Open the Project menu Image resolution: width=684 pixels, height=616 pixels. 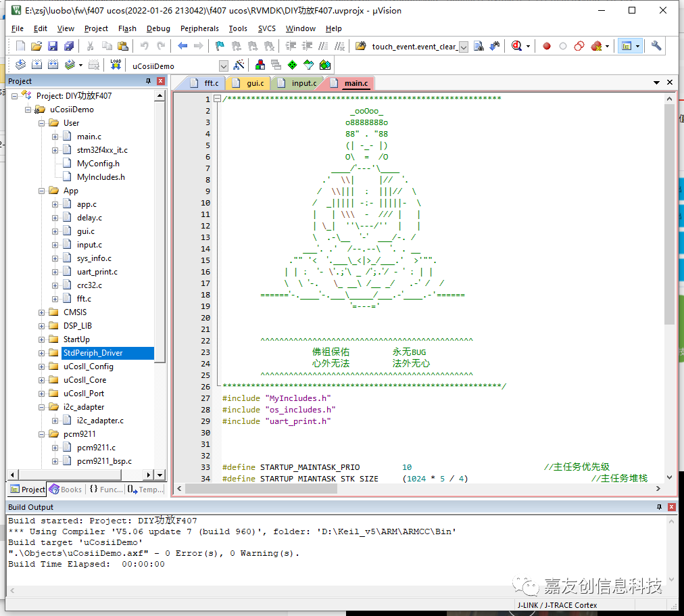coord(96,28)
